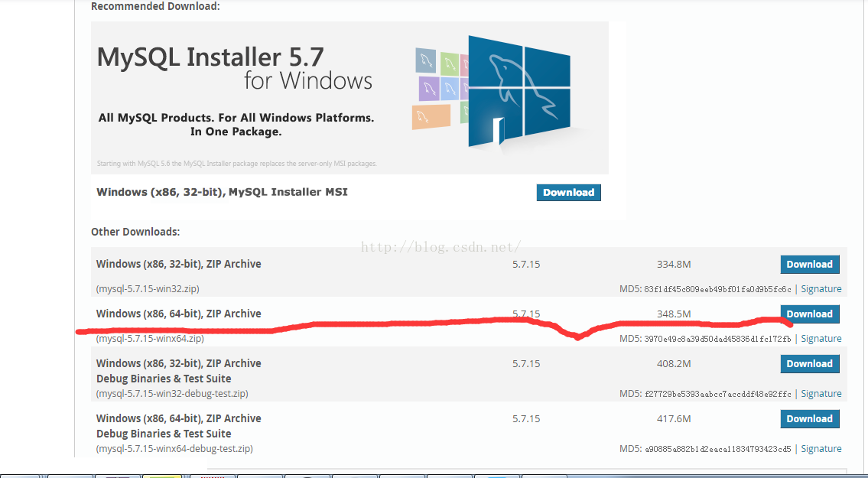
Task: Click the 'Other Downloads:' heading
Action: [x=135, y=232]
